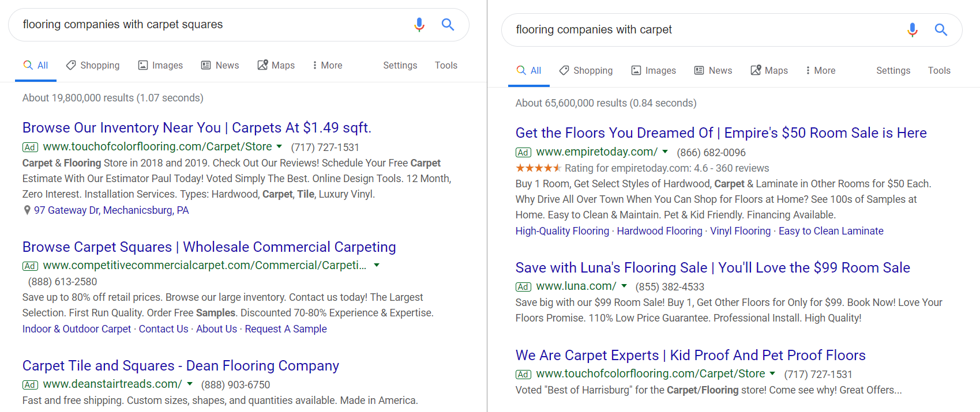Click the 97 Gateway Dr, Mechanicsburg, PA address link
This screenshot has height=412, width=980.
coord(111,210)
